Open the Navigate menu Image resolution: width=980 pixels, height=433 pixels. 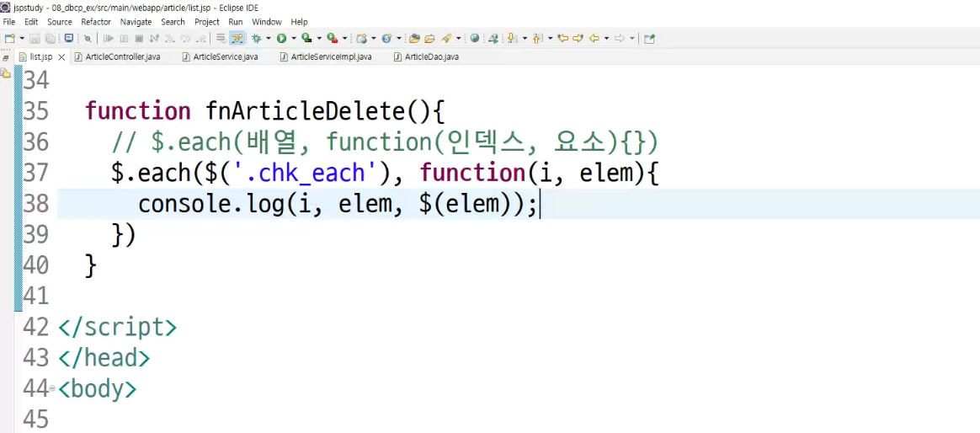tap(136, 22)
